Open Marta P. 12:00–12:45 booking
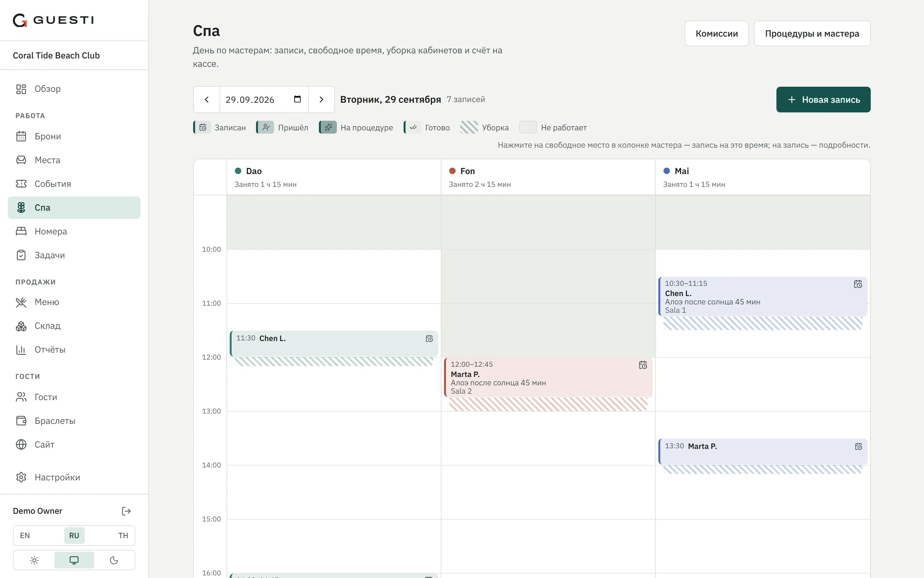The image size is (924, 578). pyautogui.click(x=548, y=377)
